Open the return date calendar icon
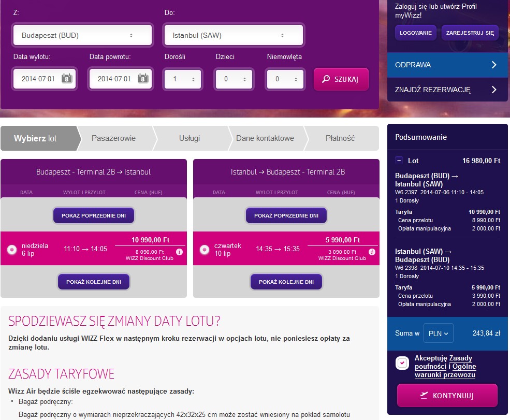The height and width of the screenshot is (420, 510). coord(143,78)
